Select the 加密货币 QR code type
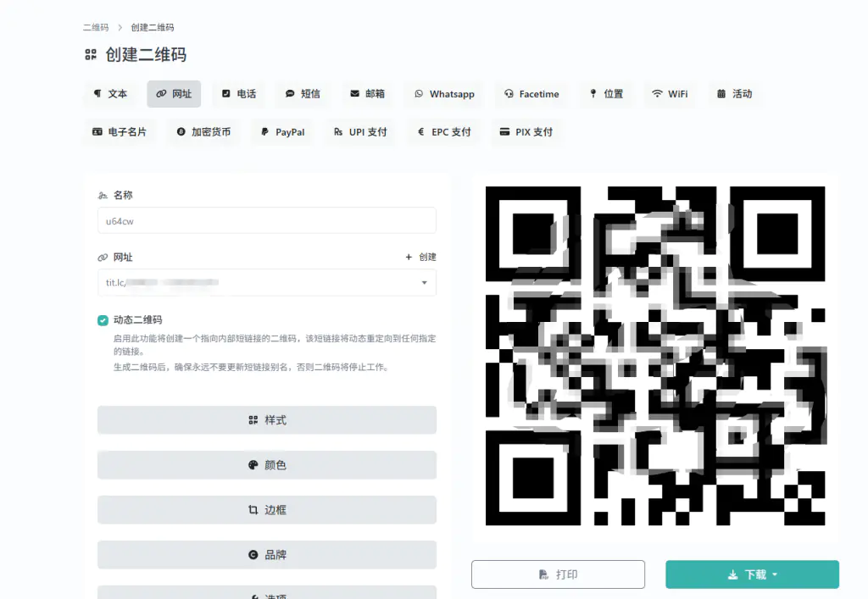This screenshot has height=599, width=868. pos(203,132)
